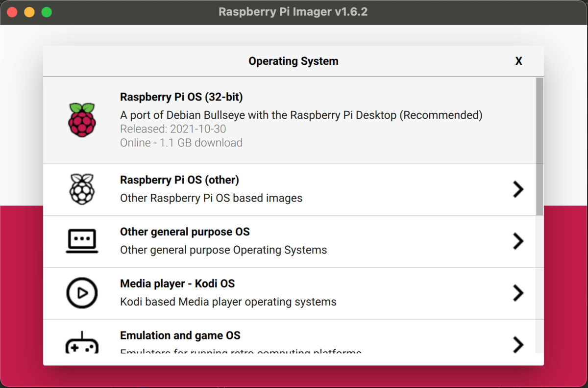Expand Raspberry Pi OS (other) with its chevron
588x388 pixels.
pyautogui.click(x=518, y=189)
